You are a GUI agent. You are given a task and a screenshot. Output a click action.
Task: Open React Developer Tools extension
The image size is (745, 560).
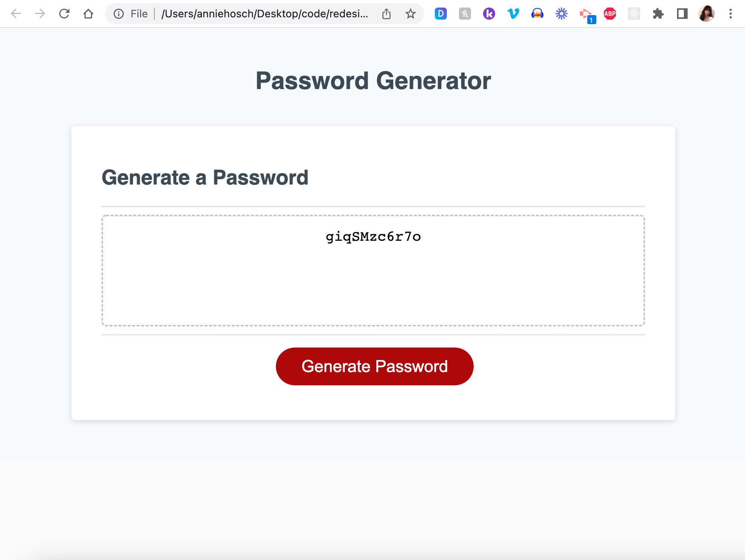[x=634, y=14]
